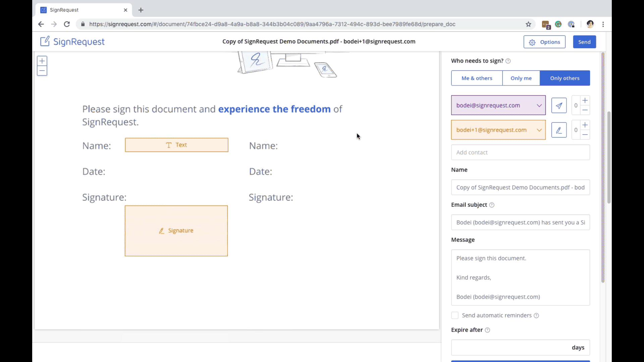Click the green circular extension icon
This screenshot has width=644, height=362.
558,24
